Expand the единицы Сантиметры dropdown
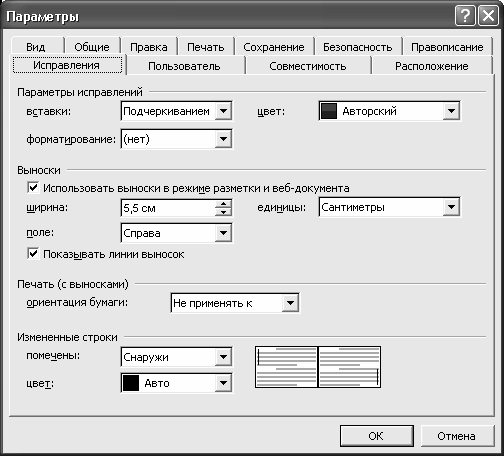 point(451,207)
